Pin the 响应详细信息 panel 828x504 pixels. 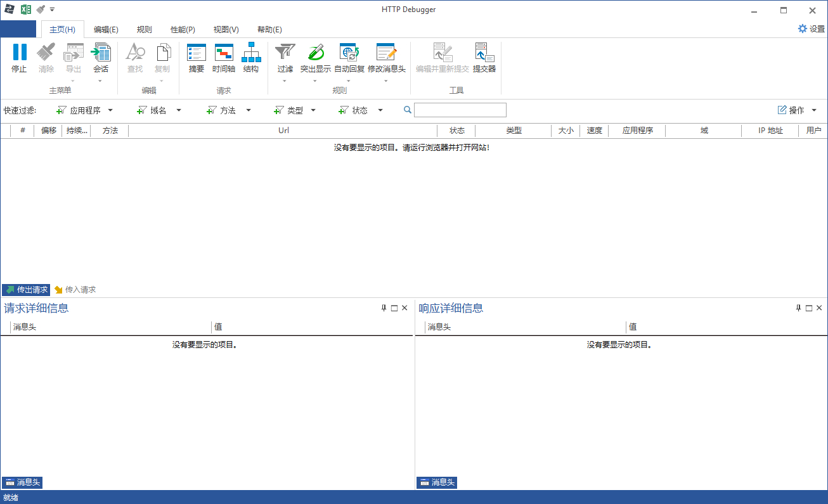click(x=798, y=308)
